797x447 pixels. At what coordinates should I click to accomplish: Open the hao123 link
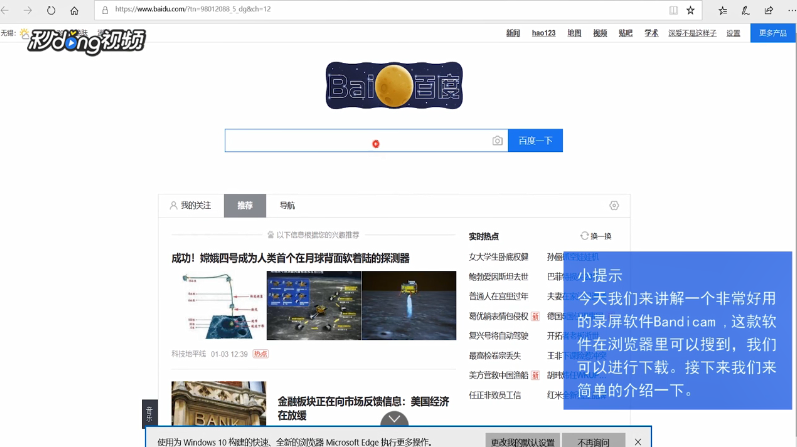(x=543, y=33)
